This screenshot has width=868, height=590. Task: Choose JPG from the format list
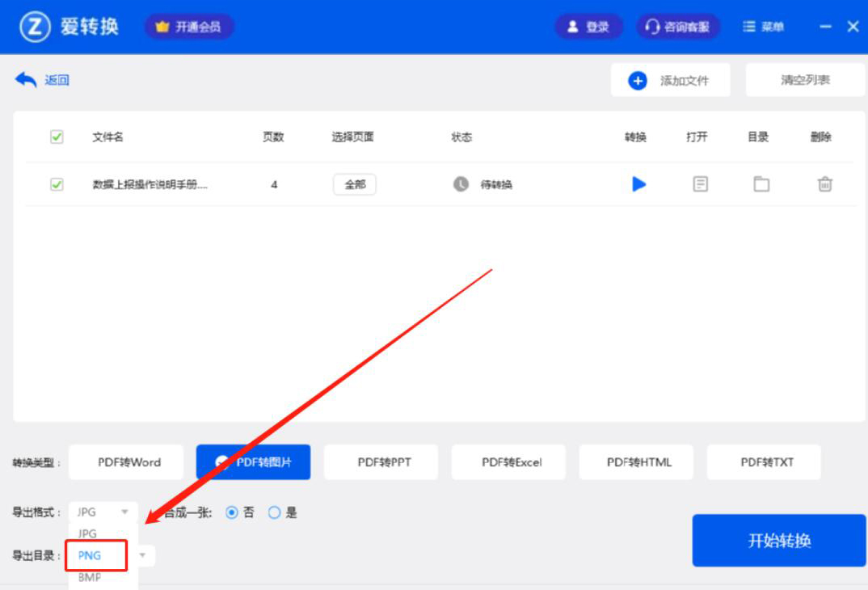point(87,533)
